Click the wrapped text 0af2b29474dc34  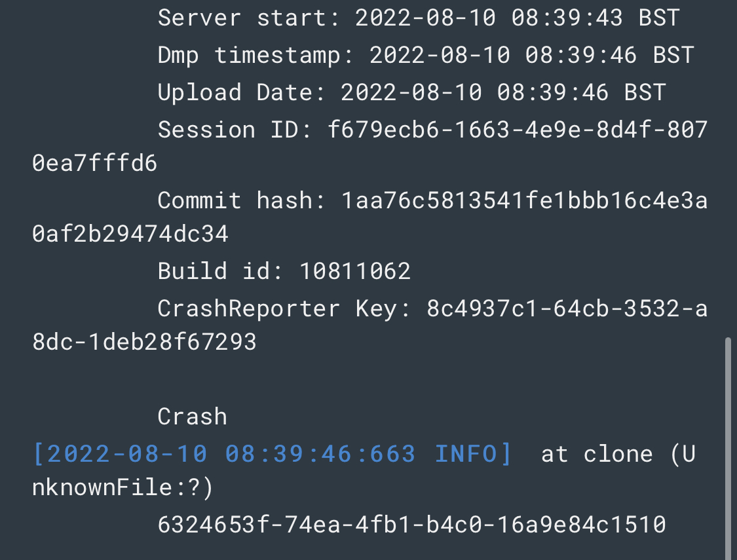click(x=130, y=234)
